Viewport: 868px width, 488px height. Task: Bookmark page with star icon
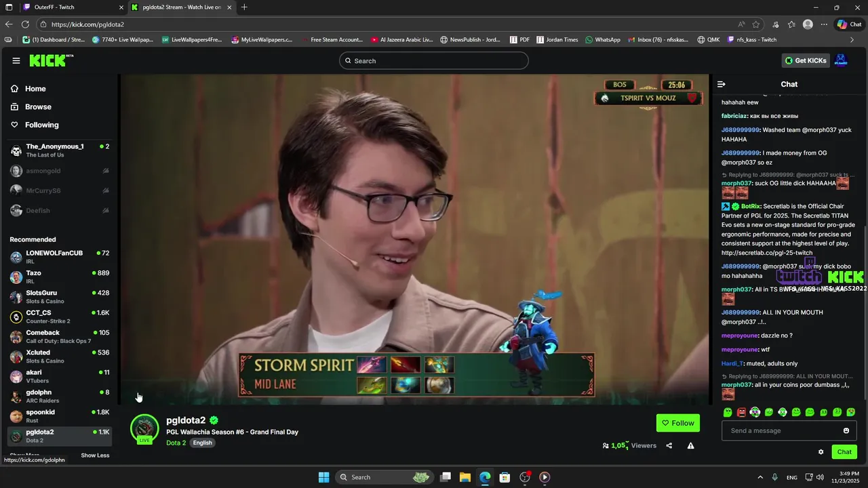click(755, 24)
